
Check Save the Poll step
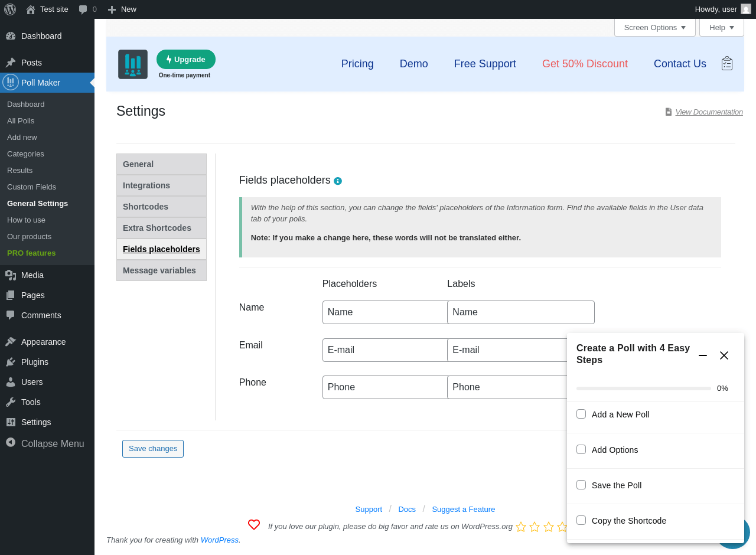[581, 485]
